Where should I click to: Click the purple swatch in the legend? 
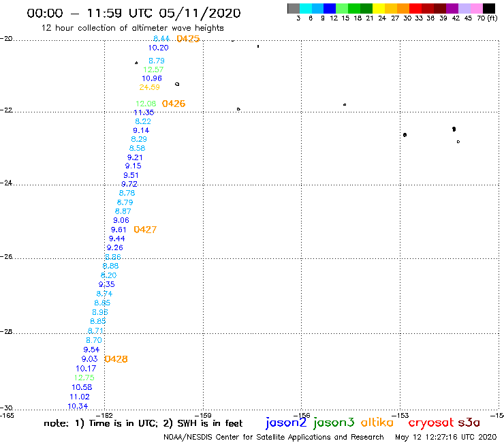452,8
